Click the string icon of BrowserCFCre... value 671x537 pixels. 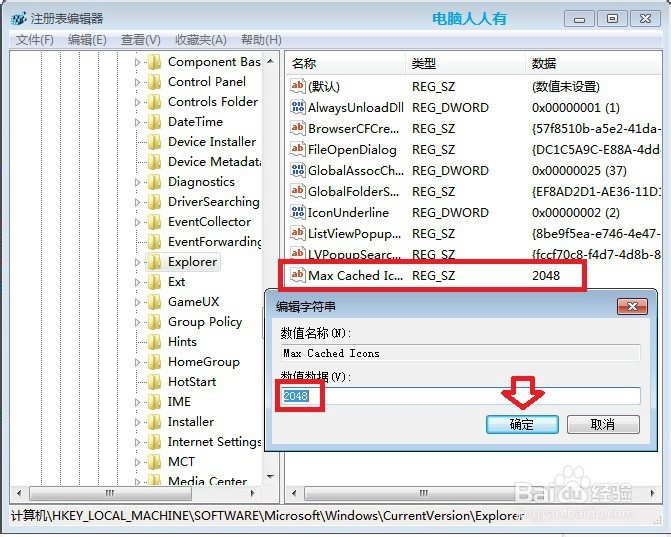[297, 128]
